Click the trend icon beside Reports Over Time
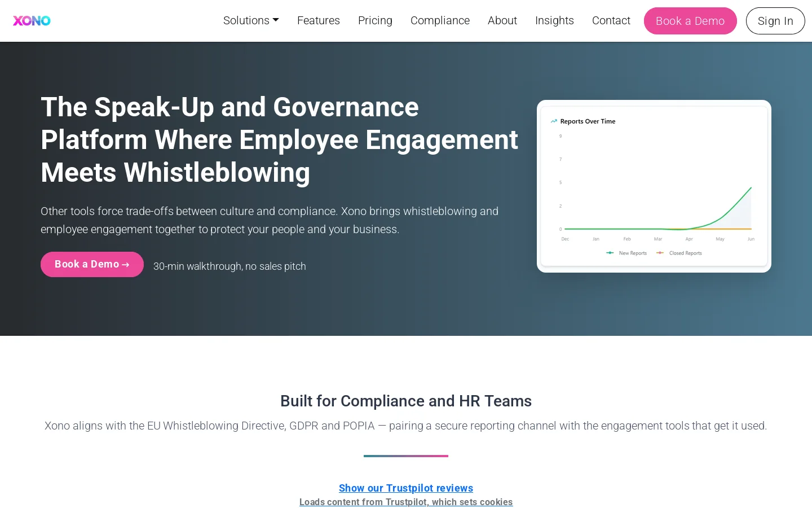Screen dimensions: 812x508 554,121
